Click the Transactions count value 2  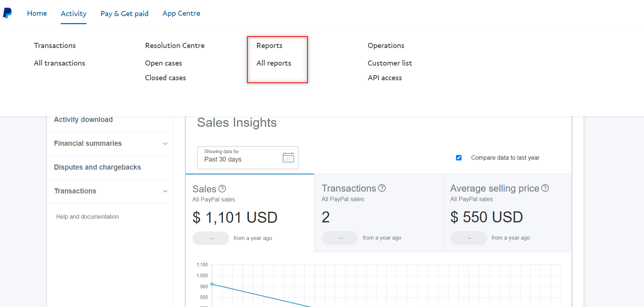pyautogui.click(x=326, y=217)
